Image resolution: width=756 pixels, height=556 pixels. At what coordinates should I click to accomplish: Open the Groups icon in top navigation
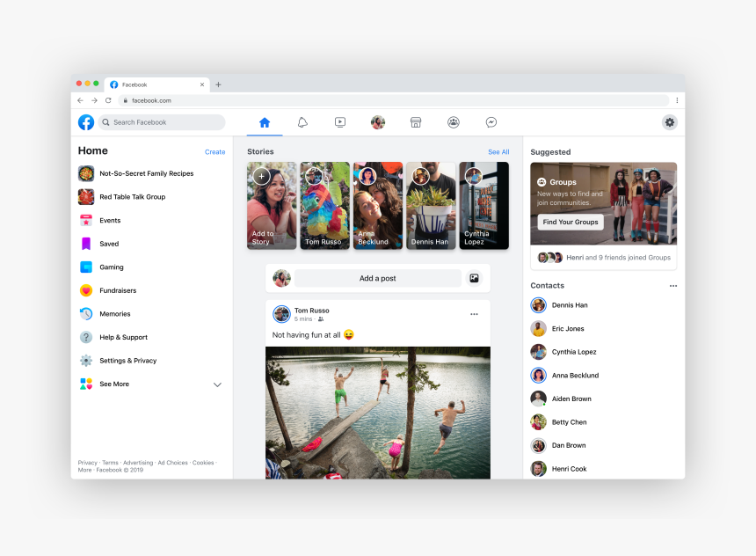[453, 122]
